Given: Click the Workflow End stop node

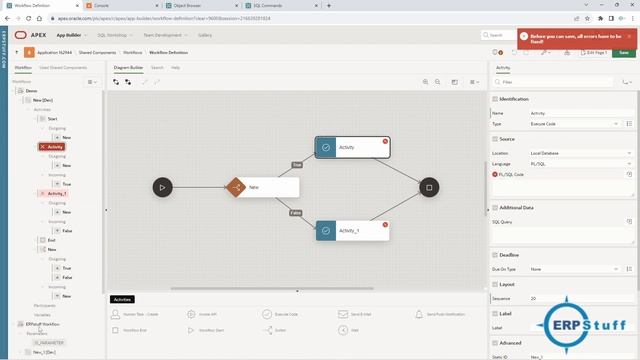Looking at the screenshot, I should (x=429, y=187).
